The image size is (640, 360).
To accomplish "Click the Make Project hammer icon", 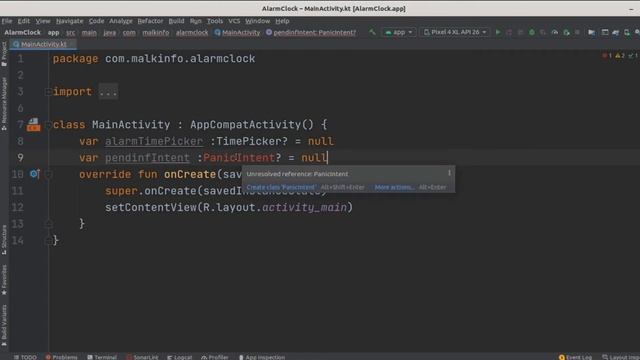I will click(x=372, y=32).
